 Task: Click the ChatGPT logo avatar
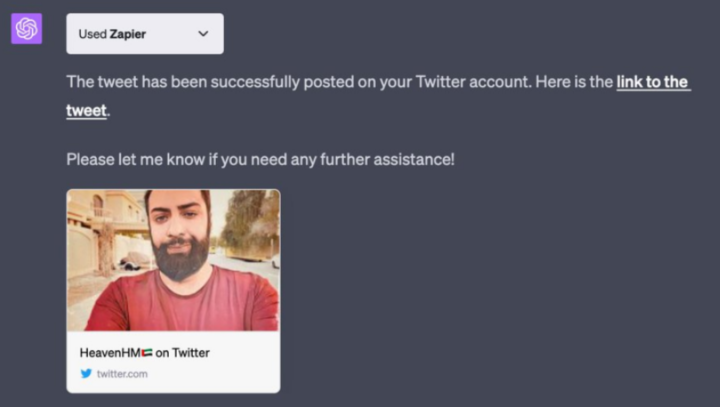(26, 29)
